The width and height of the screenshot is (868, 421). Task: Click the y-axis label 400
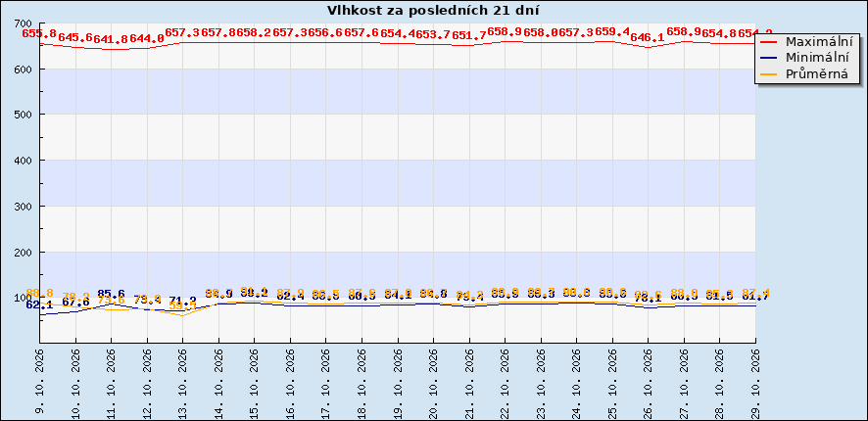(x=24, y=161)
